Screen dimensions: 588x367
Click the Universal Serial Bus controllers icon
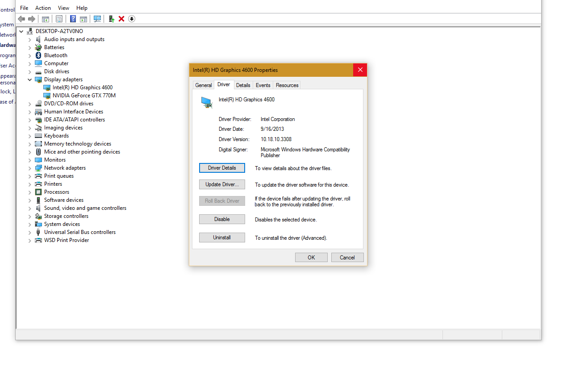click(x=38, y=232)
